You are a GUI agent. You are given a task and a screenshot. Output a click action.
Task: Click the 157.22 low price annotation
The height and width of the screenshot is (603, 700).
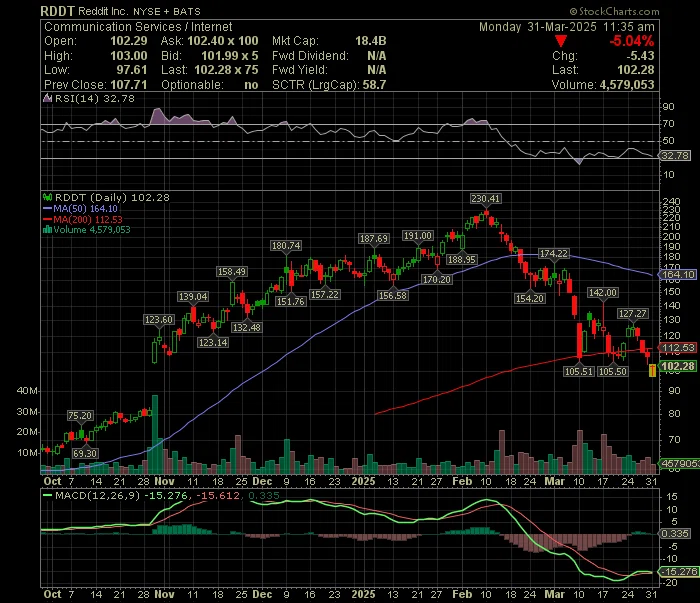(325, 295)
